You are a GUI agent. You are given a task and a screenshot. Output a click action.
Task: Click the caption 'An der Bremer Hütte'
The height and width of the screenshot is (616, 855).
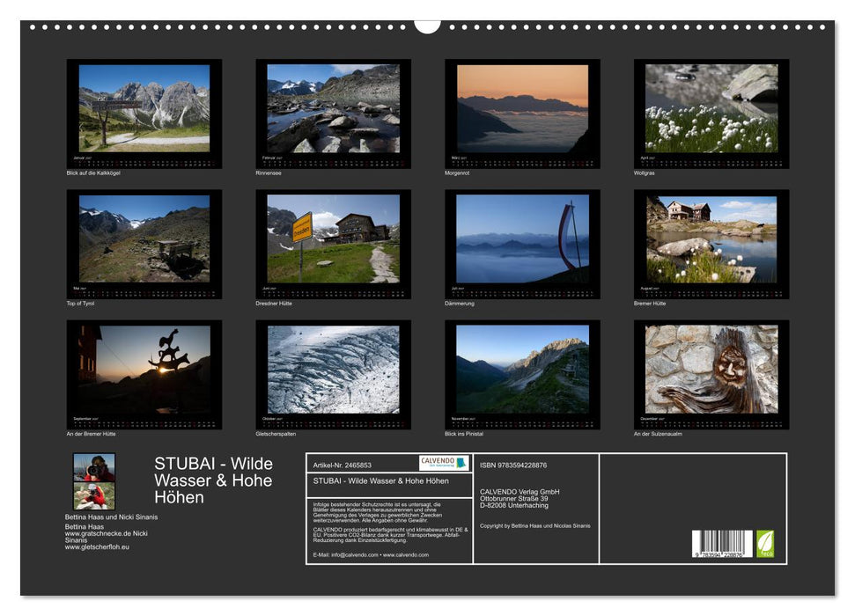click(91, 434)
